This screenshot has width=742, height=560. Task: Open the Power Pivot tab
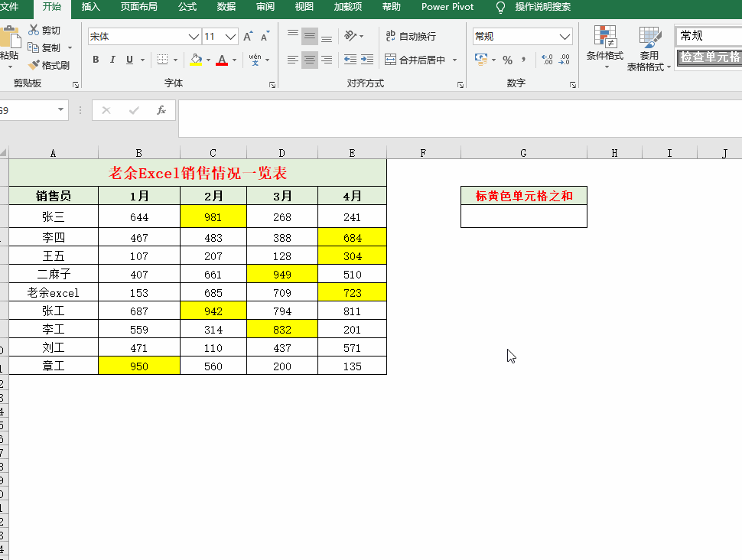pos(447,7)
